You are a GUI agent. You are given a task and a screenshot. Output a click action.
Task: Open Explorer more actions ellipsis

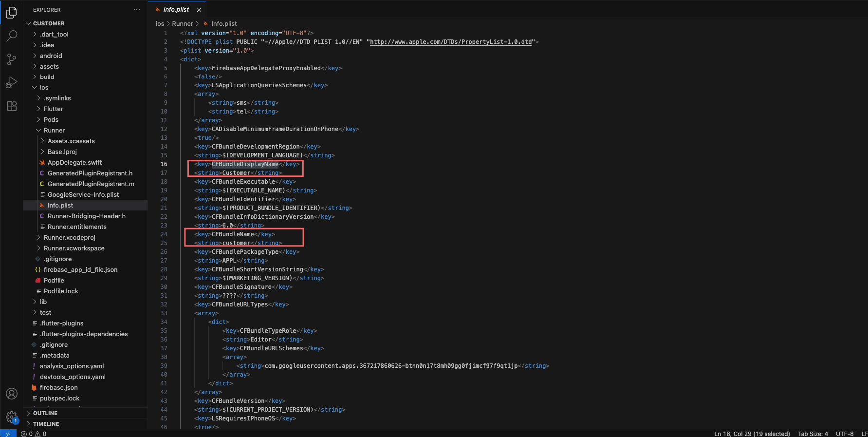[x=137, y=10]
